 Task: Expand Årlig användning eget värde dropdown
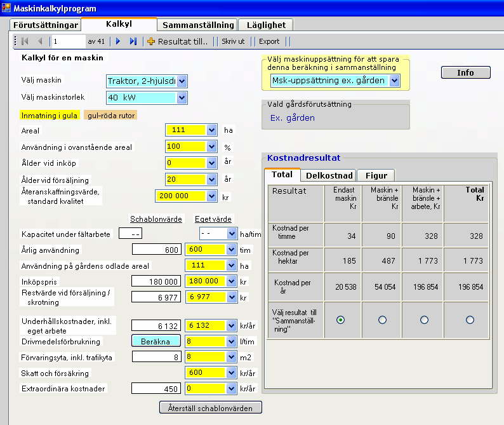(231, 249)
